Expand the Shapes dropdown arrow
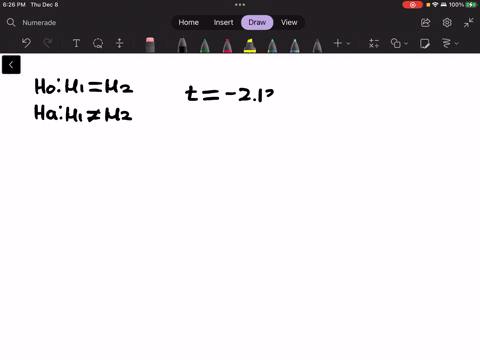 pyautogui.click(x=406, y=43)
